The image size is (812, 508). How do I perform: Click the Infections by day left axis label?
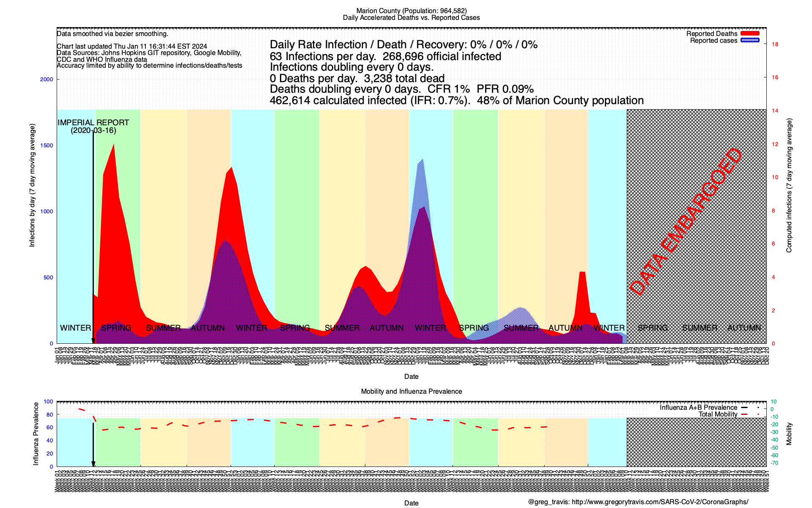pos(32,185)
